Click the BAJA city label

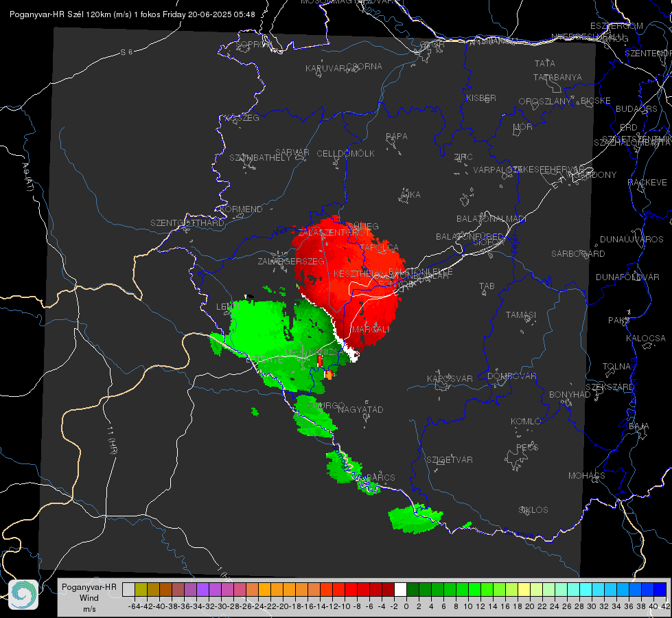[639, 426]
